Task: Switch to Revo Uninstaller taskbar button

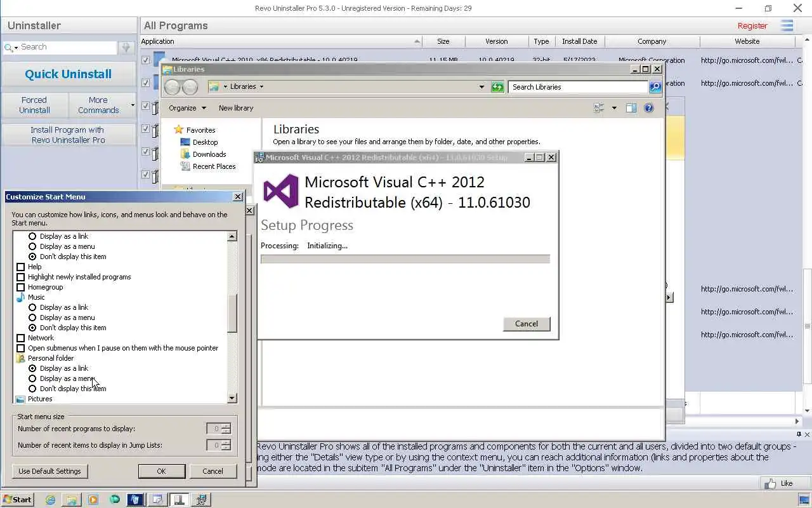Action: [136, 500]
